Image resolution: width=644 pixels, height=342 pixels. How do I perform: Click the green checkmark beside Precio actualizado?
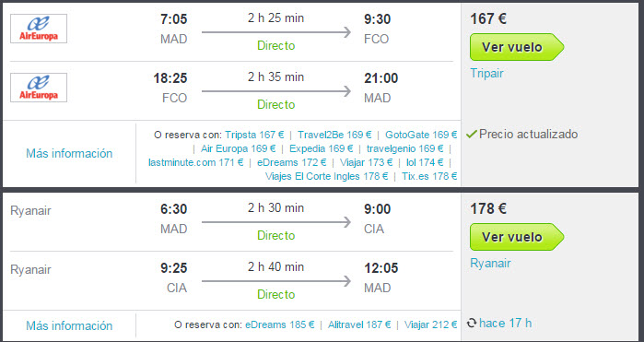coord(472,134)
